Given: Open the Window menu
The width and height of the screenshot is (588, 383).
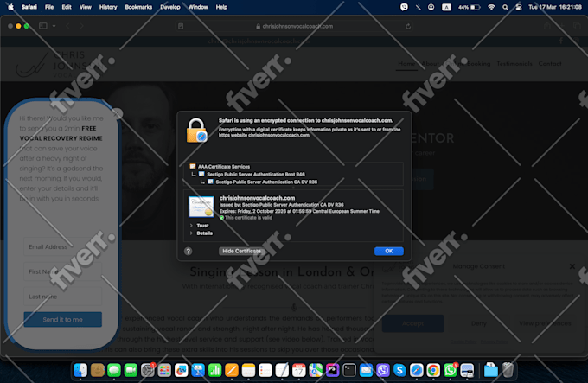Looking at the screenshot, I should pos(198,7).
